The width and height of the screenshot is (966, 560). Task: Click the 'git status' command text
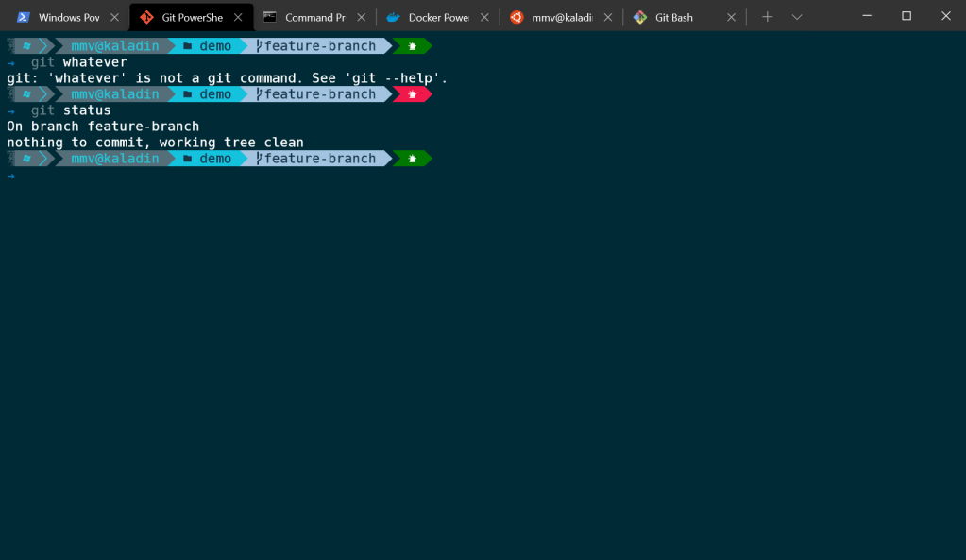point(71,110)
